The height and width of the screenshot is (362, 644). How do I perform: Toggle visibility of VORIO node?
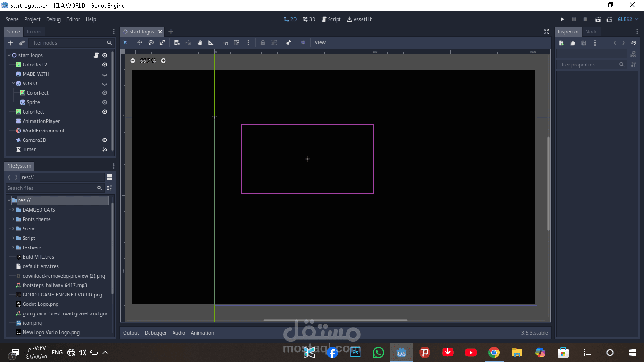tap(105, 84)
